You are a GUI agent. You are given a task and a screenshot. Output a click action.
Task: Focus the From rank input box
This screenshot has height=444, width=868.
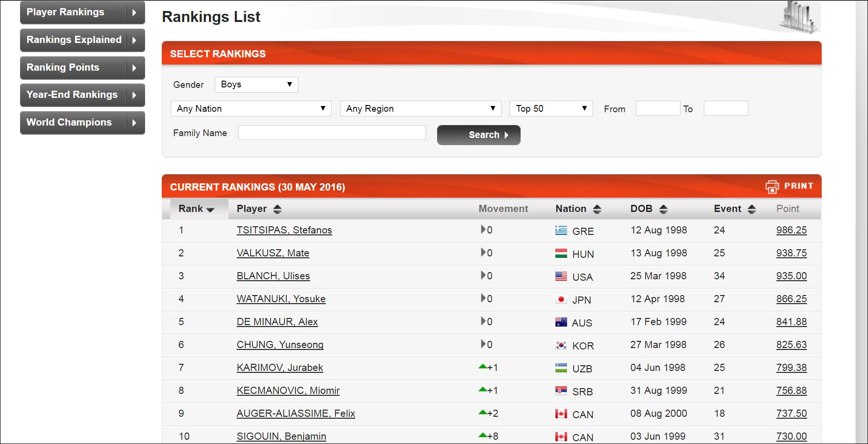658,108
